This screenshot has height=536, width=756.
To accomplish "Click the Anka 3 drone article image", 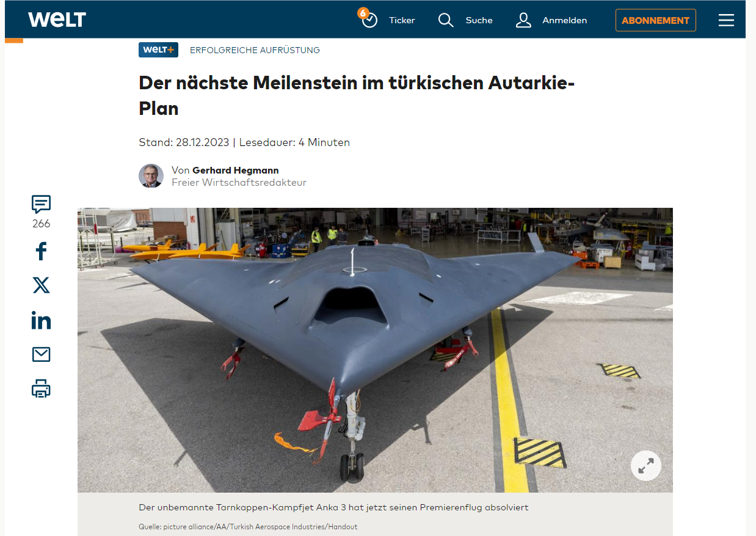I will tap(375, 350).
